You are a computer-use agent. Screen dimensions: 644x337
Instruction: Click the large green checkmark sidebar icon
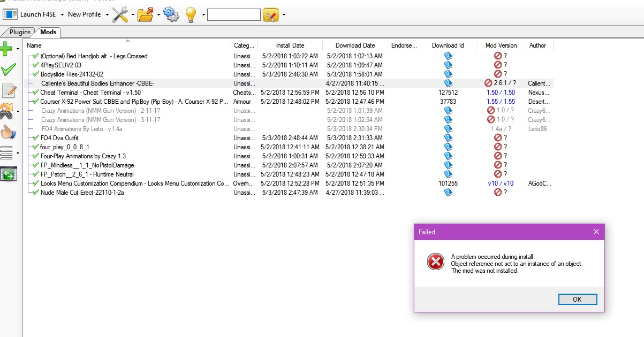(8, 69)
